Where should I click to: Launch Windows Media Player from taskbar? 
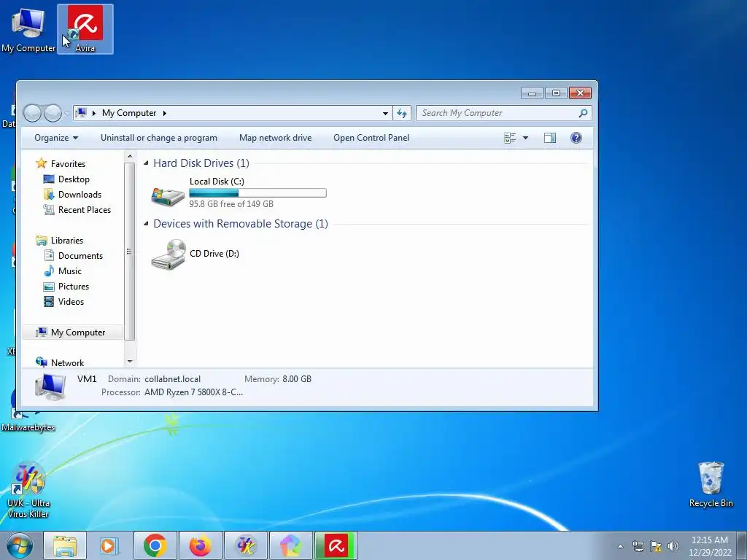click(x=109, y=545)
